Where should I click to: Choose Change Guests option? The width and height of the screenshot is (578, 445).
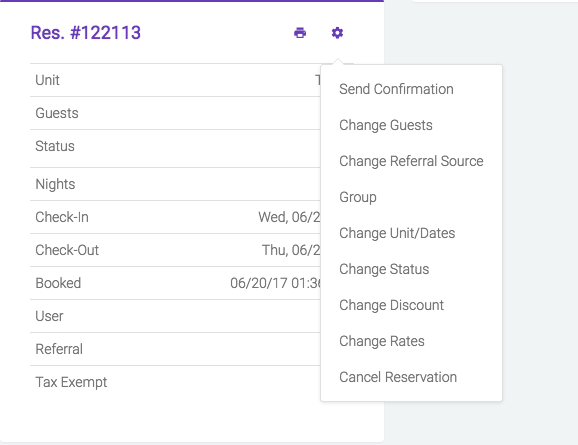tap(386, 125)
